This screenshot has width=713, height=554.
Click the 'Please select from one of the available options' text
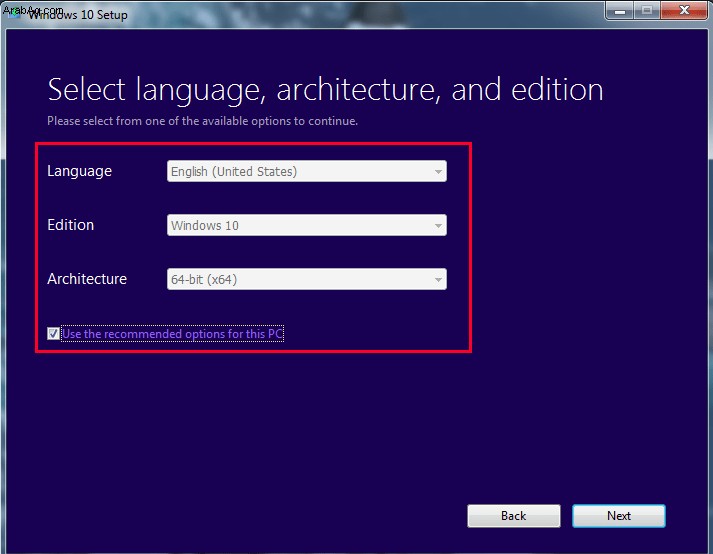202,121
